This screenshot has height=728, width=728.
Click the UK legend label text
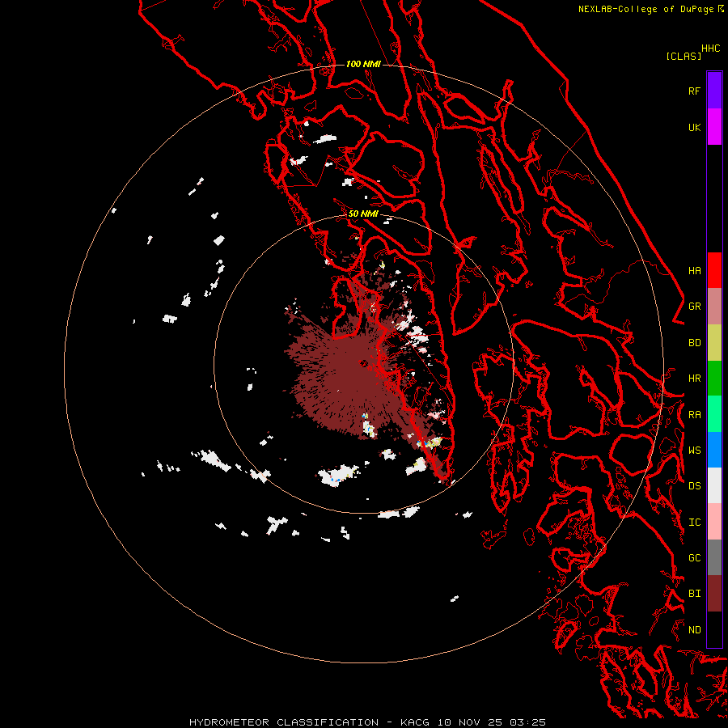695,127
